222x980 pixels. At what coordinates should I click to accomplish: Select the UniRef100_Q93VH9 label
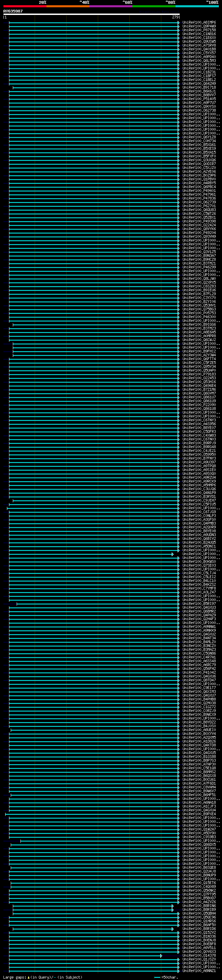(199, 237)
